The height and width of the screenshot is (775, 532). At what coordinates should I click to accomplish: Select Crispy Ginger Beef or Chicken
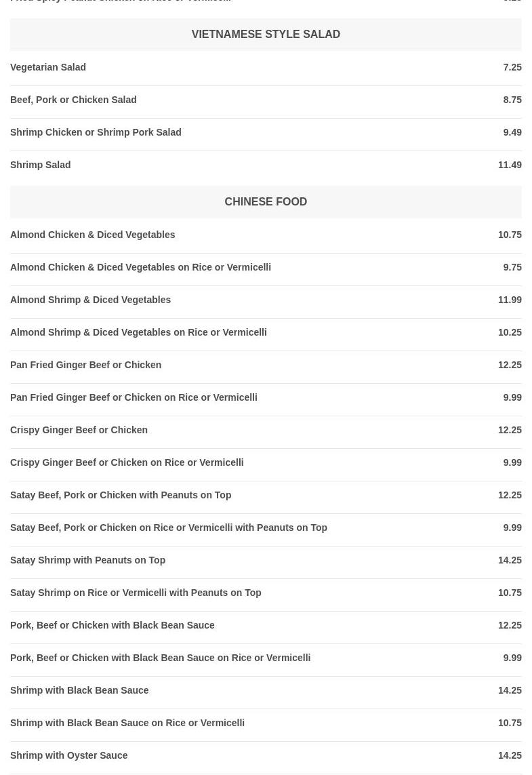(79, 430)
